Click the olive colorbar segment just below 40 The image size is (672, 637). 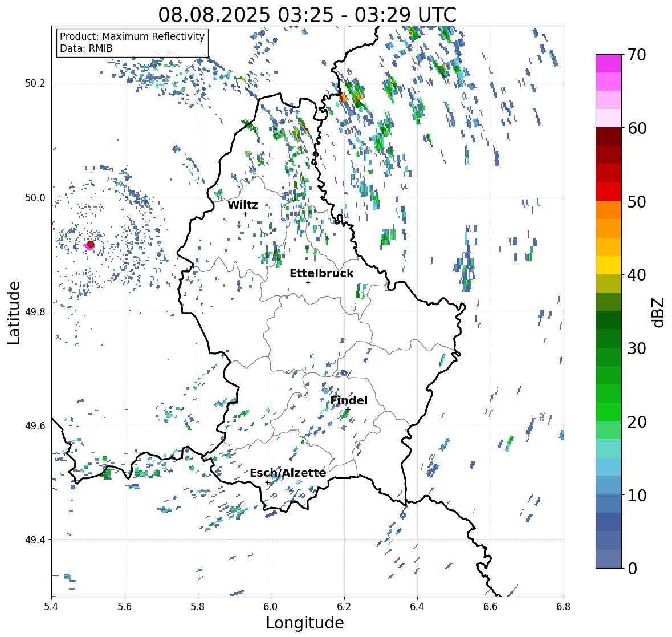tap(609, 283)
